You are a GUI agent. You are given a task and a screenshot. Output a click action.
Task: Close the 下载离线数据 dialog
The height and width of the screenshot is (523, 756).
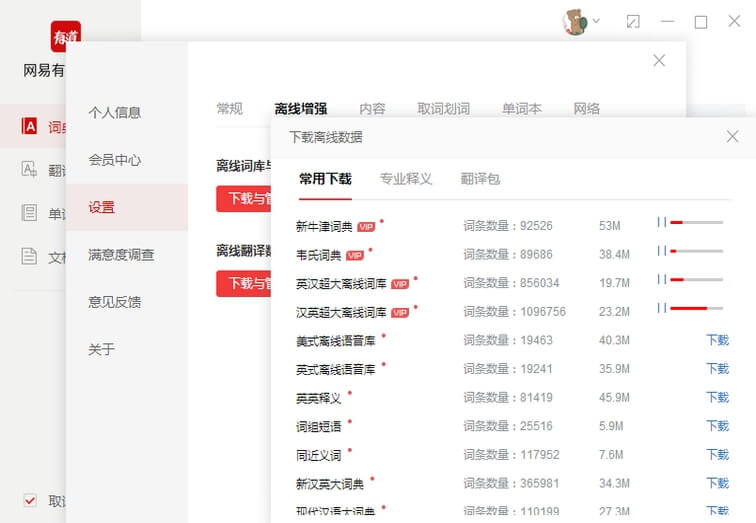coord(732,137)
